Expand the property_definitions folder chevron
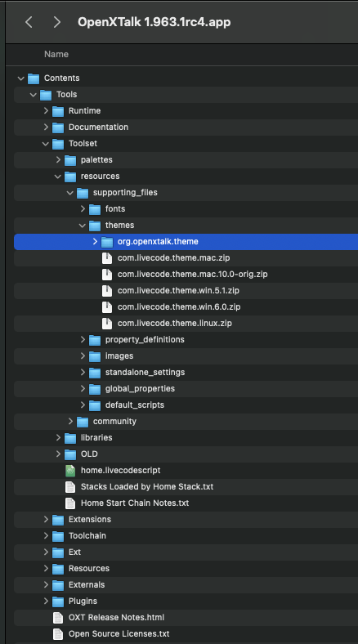Image resolution: width=358 pixels, height=644 pixels. (83, 340)
